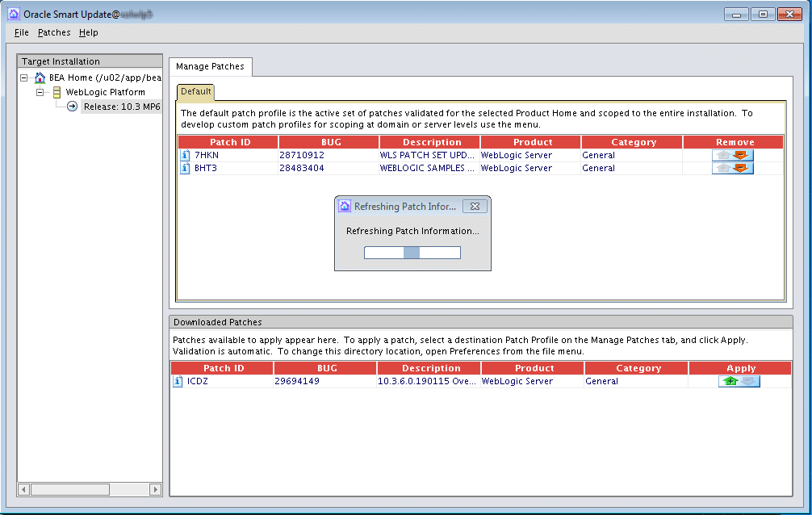Open the Help menu
812x515 pixels.
[89, 32]
